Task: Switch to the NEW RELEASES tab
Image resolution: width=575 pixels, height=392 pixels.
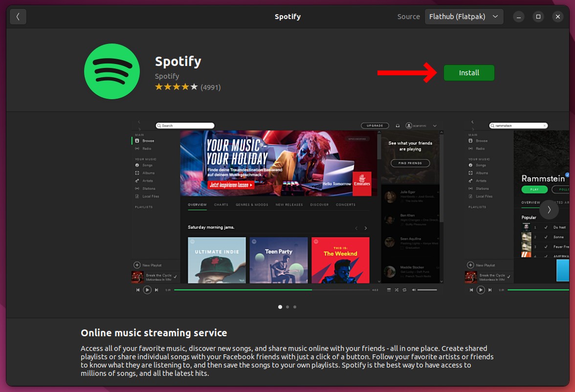Action: (x=289, y=205)
